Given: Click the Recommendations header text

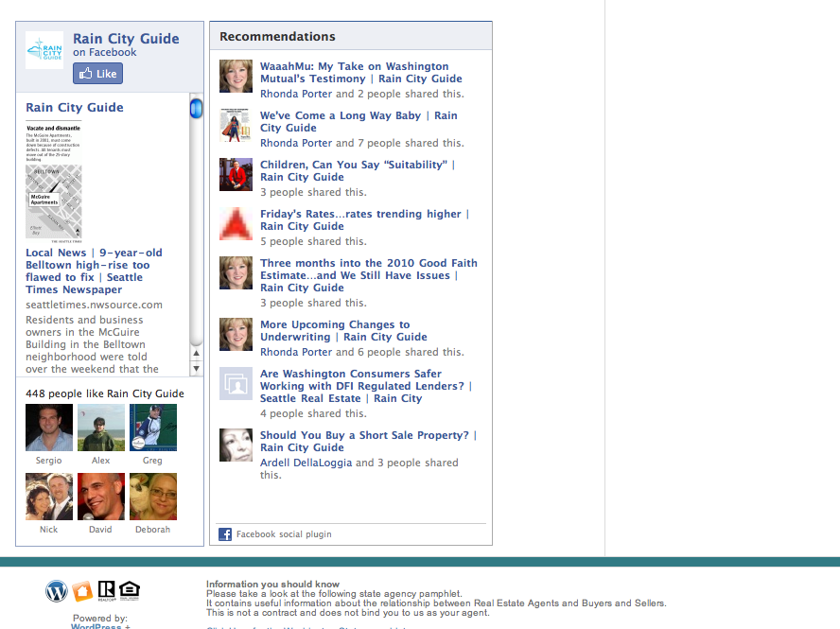Looking at the screenshot, I should pos(277,37).
